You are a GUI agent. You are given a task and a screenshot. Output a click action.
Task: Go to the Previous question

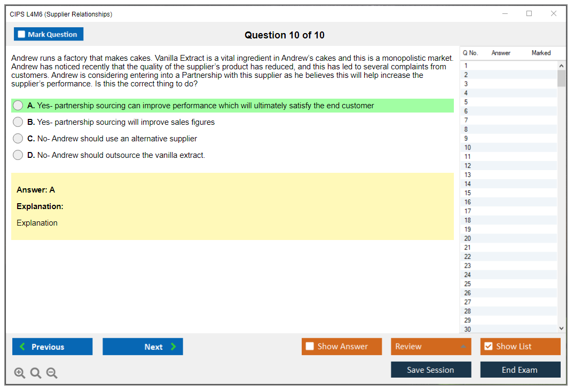point(52,347)
